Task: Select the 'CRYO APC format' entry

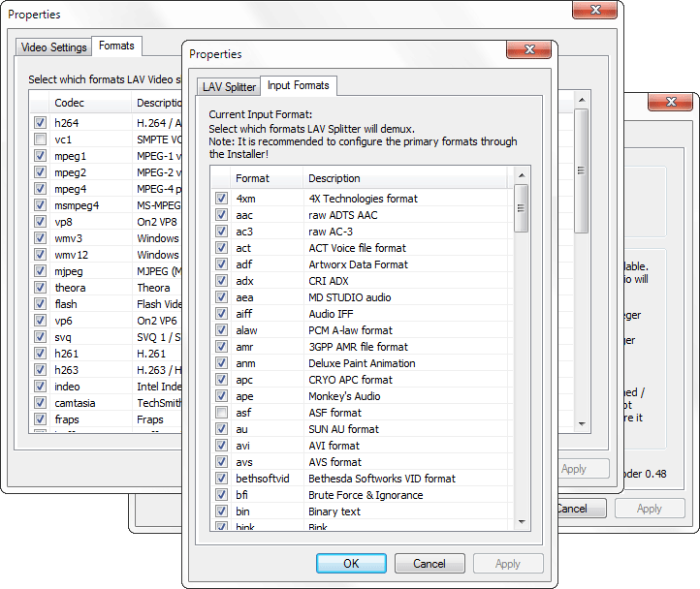Action: coord(350,380)
